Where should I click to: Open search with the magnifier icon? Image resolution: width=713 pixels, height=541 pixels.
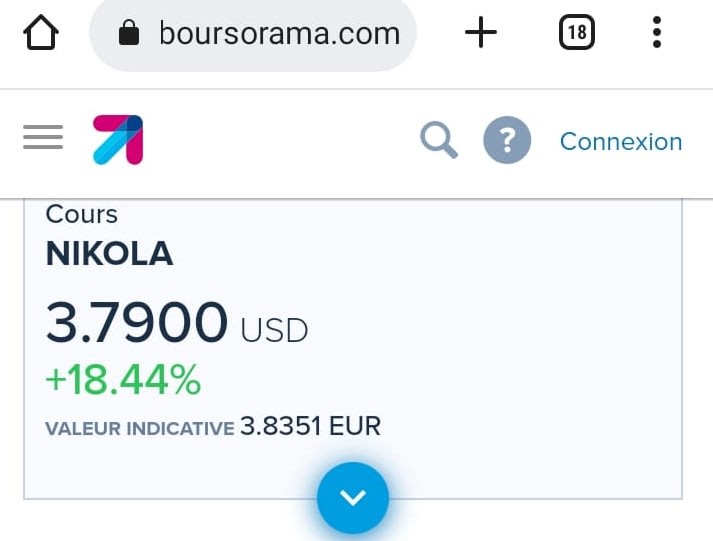click(x=438, y=140)
